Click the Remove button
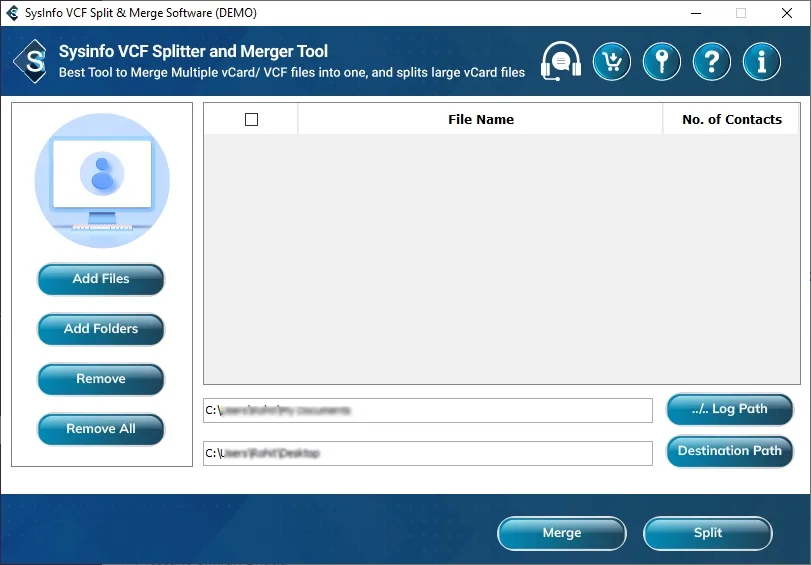Image resolution: width=811 pixels, height=565 pixels. 101,379
